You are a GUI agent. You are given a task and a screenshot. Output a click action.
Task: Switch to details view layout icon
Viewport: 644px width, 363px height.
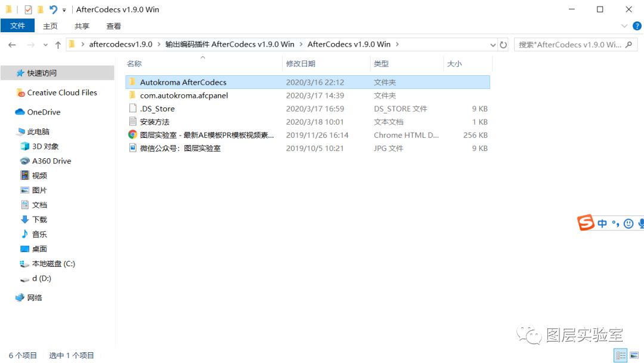coord(620,355)
